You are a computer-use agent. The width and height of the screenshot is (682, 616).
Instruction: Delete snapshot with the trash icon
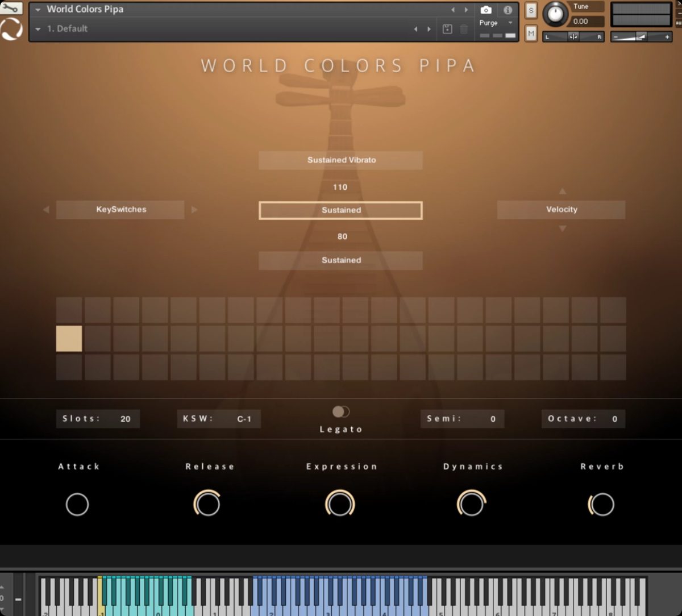click(464, 29)
